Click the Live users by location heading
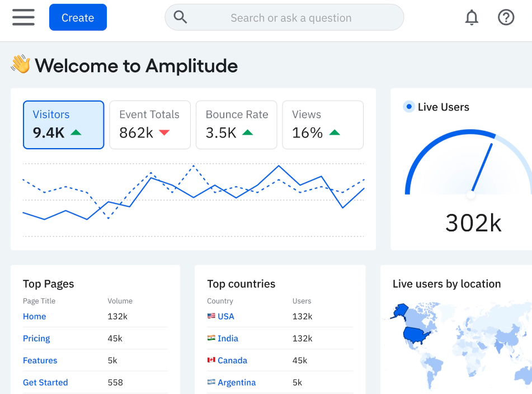The image size is (532, 394). coord(447,284)
